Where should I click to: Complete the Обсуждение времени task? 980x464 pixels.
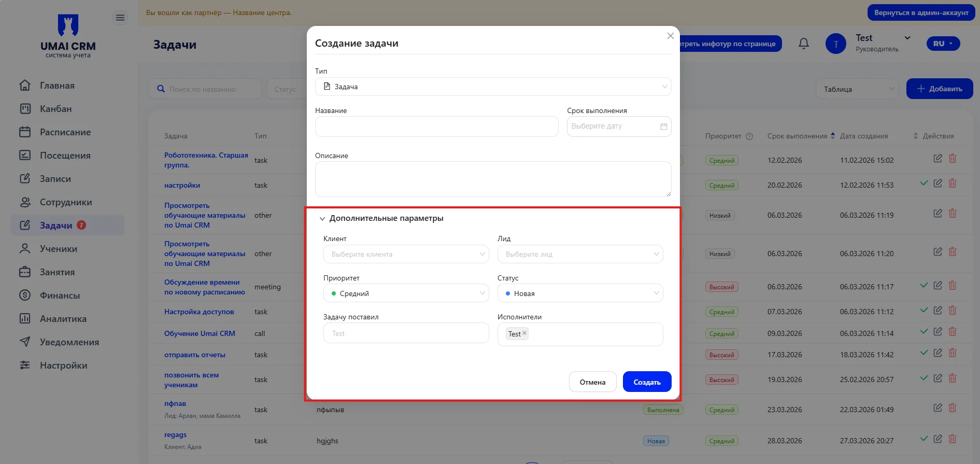(x=924, y=285)
